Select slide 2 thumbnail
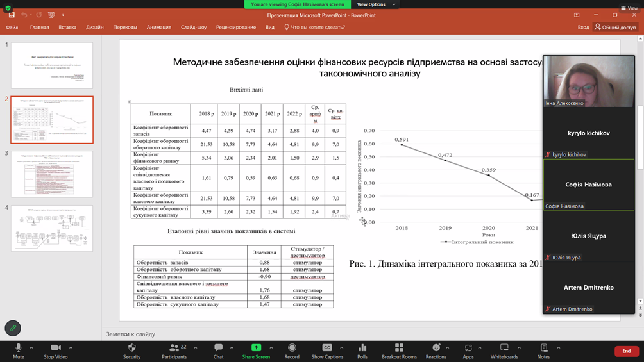 pos(52,120)
